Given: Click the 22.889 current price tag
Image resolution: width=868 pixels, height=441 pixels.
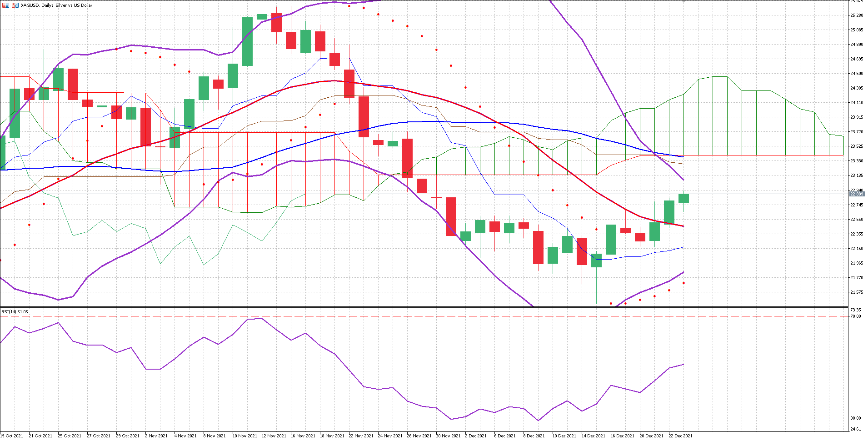Looking at the screenshot, I should 857,194.
